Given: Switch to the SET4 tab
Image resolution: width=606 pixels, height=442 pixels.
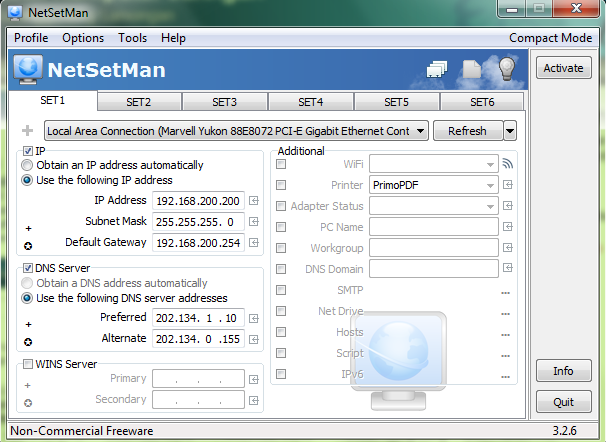Looking at the screenshot, I should (310, 102).
